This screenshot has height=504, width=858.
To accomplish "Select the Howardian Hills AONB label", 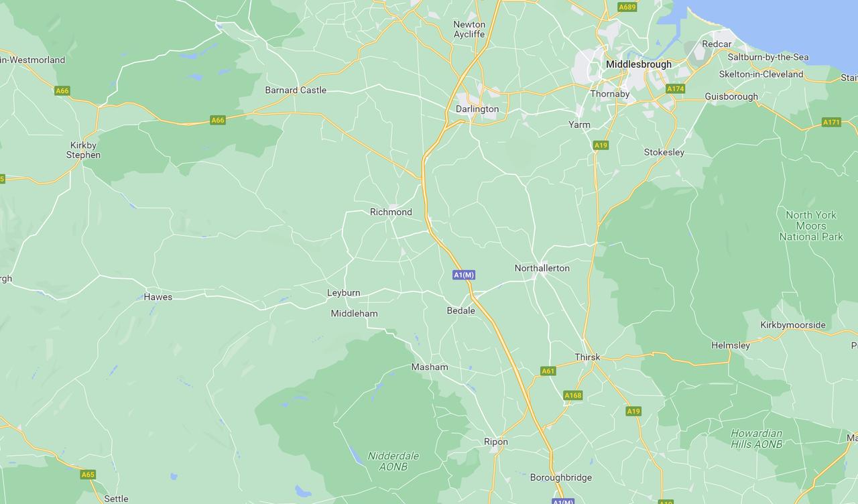I will click(x=756, y=438).
